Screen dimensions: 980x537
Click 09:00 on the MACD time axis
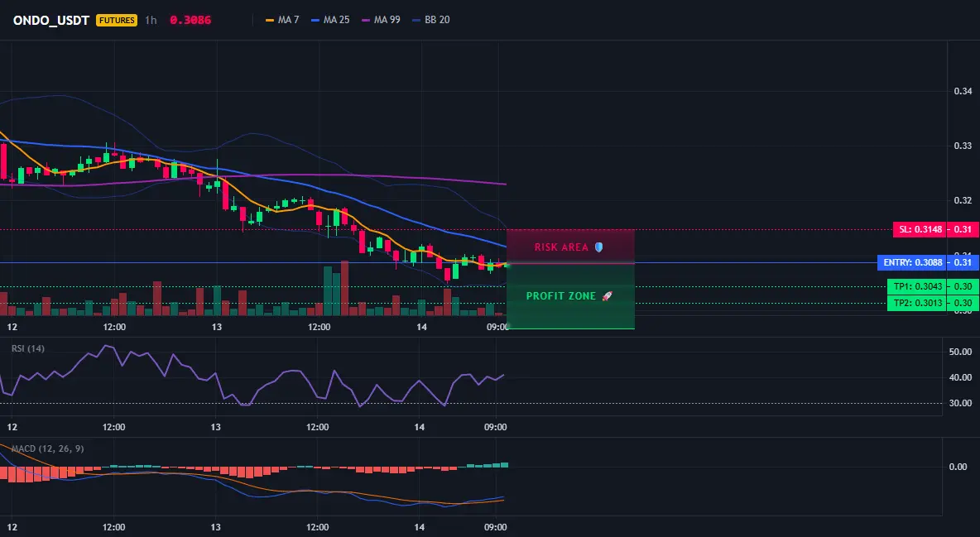click(x=495, y=527)
